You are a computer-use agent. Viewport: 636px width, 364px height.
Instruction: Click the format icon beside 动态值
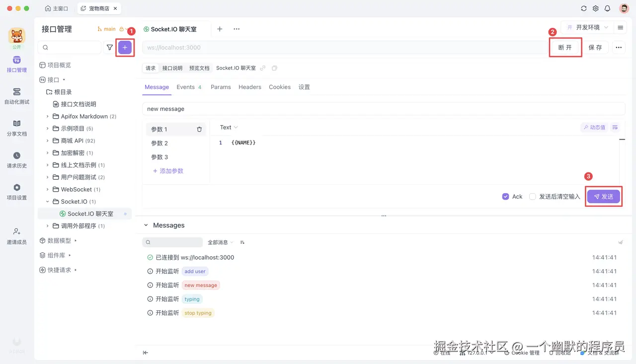coord(615,128)
